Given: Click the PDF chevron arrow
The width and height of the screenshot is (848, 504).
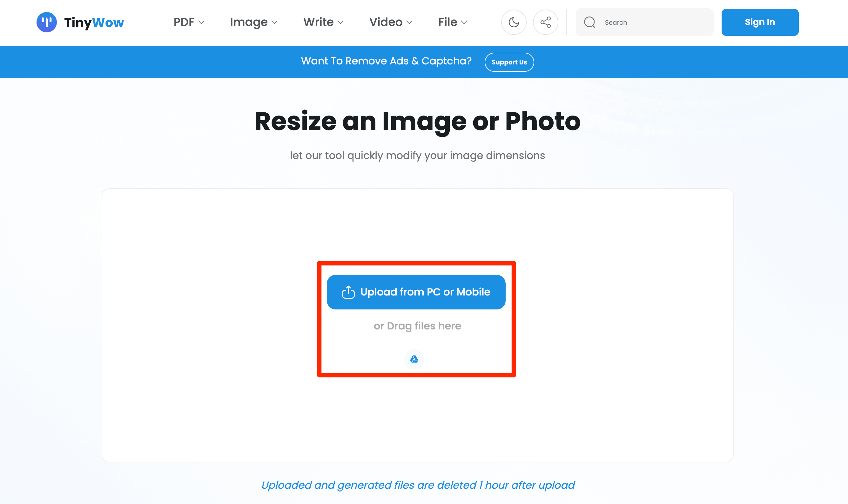Looking at the screenshot, I should [201, 23].
